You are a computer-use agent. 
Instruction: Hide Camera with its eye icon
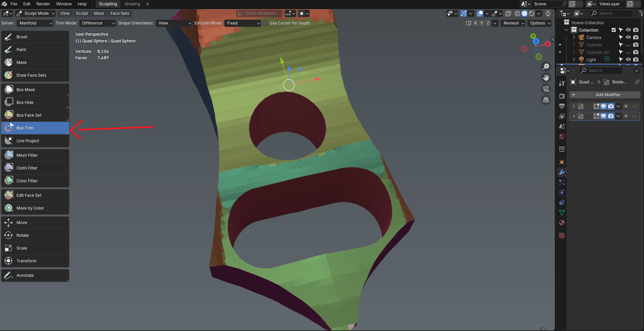pyautogui.click(x=628, y=37)
